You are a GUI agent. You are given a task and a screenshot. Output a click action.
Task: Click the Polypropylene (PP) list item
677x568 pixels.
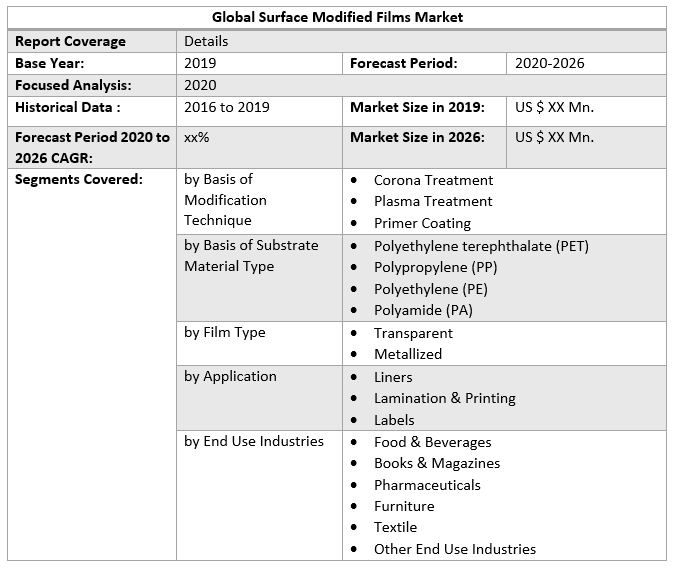click(435, 267)
